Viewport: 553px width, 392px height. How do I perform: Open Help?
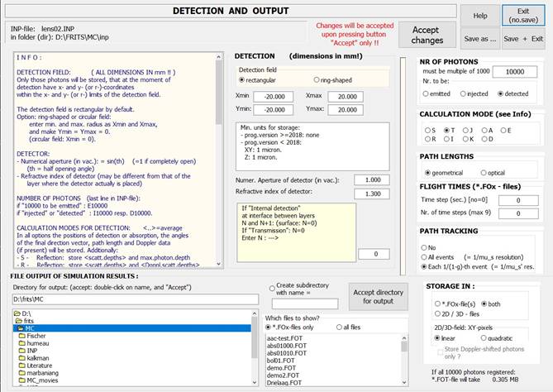tap(480, 16)
